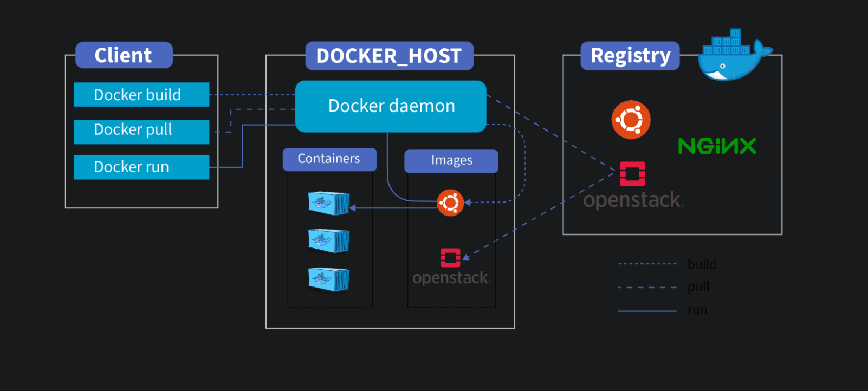Click the bottom container icon under Containers

(x=329, y=279)
